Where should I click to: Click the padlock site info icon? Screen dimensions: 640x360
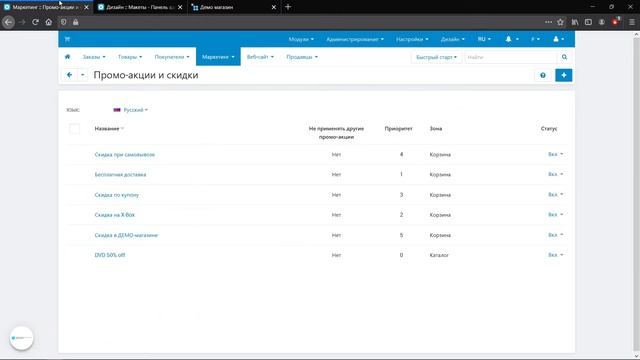[x=76, y=22]
